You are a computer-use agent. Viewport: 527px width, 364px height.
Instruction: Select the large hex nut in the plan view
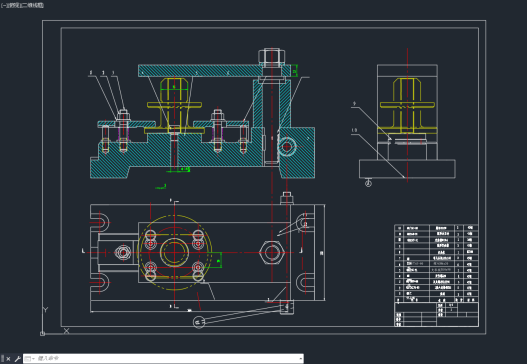pos(272,252)
